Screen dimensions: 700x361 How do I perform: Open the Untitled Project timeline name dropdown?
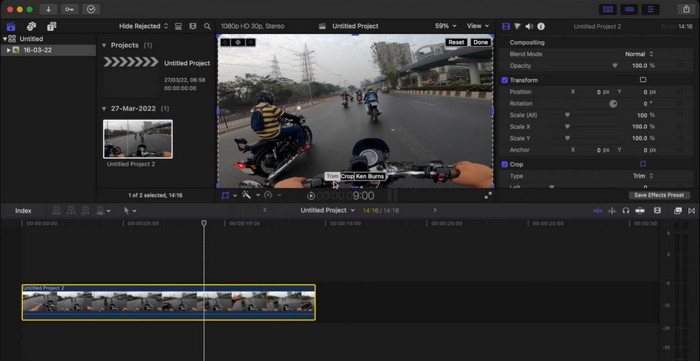point(328,210)
